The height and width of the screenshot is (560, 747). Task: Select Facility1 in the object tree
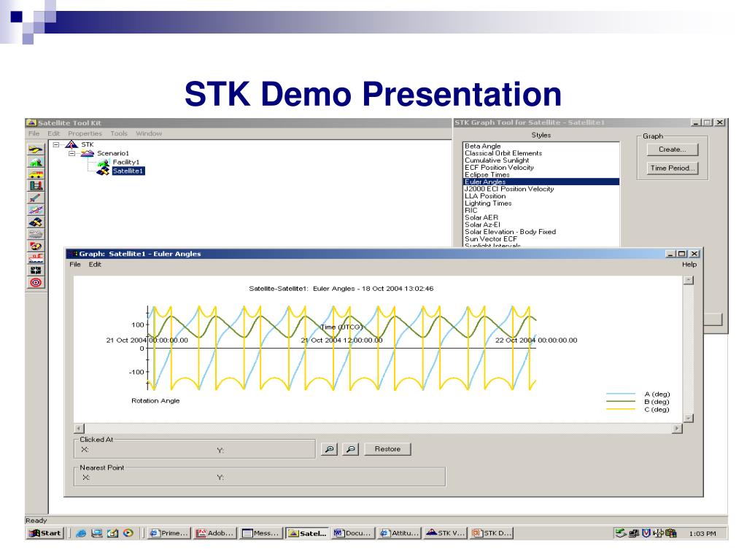click(125, 163)
